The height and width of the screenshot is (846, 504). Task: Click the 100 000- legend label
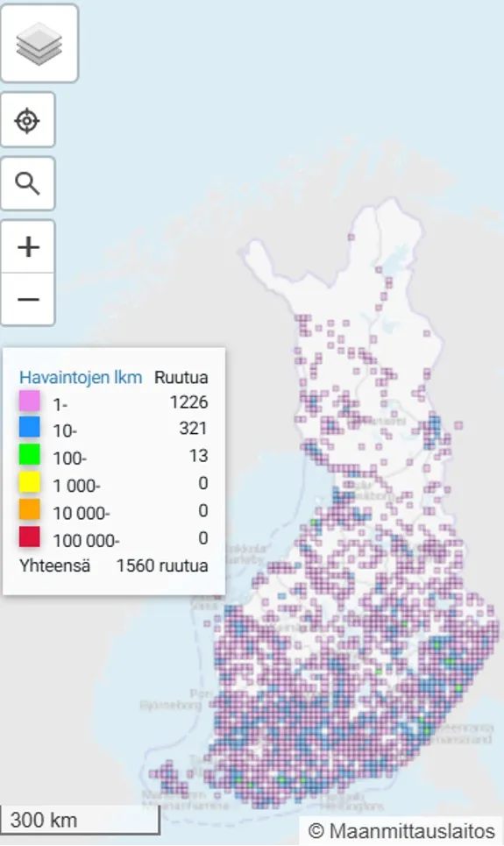pos(87,540)
